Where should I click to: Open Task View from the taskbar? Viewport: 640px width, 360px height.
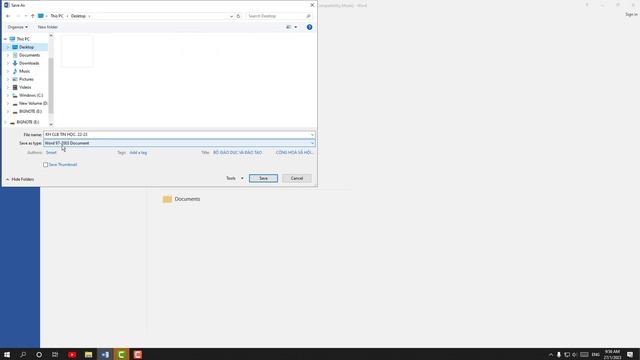55,354
